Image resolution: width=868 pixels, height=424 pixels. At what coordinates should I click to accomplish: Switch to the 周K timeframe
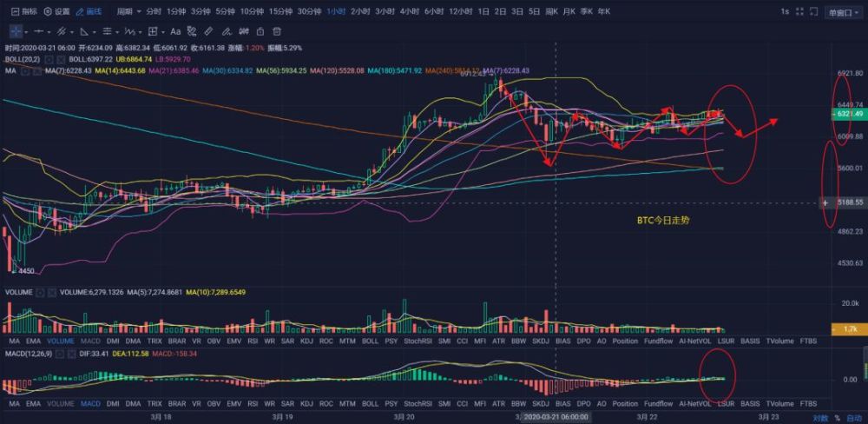point(551,11)
